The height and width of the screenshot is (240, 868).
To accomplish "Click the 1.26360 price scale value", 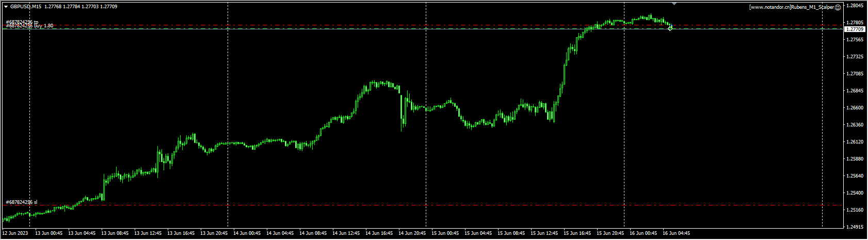I will click(855, 125).
